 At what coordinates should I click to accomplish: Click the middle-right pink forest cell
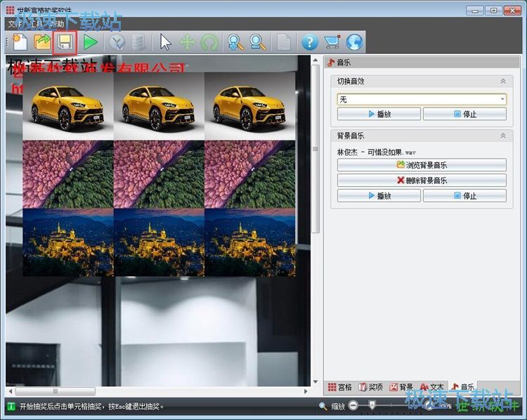point(249,174)
